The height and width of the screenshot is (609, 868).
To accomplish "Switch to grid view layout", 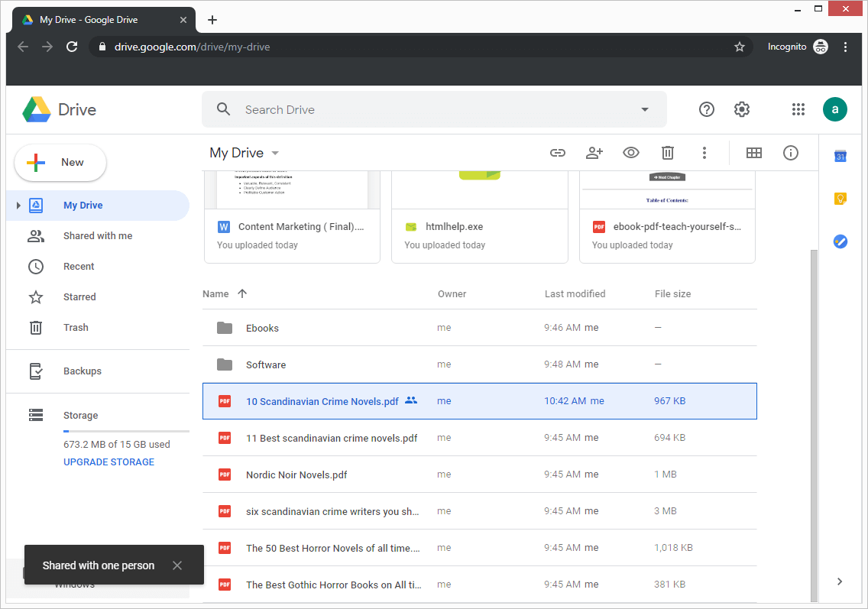I will tap(754, 153).
